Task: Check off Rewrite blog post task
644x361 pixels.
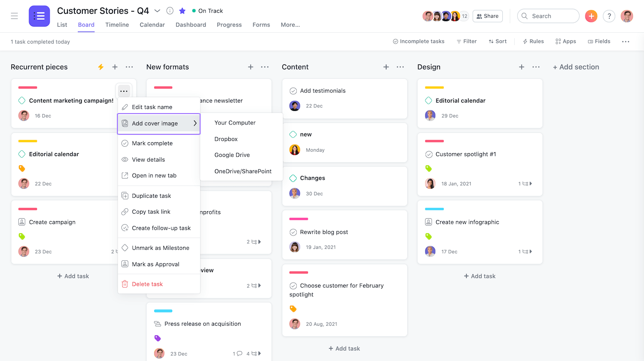Action: 293,232
